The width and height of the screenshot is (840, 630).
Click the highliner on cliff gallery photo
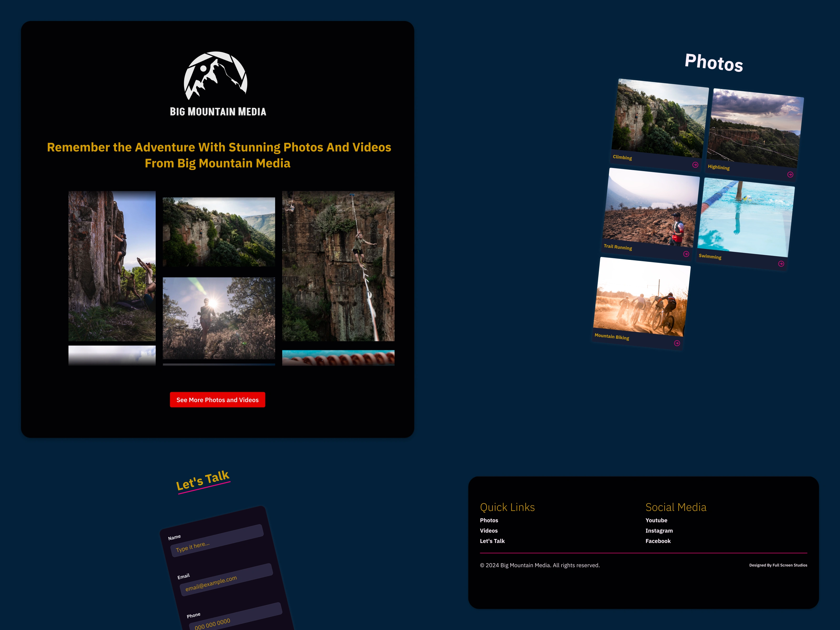[x=338, y=266]
